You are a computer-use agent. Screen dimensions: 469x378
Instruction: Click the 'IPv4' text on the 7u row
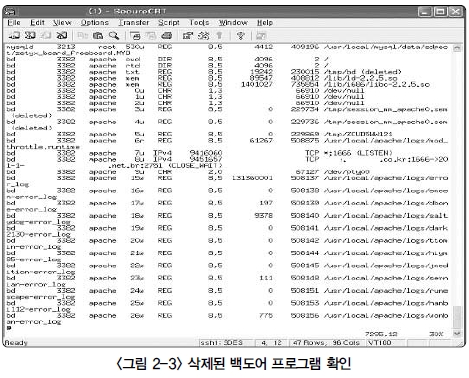(x=162, y=153)
